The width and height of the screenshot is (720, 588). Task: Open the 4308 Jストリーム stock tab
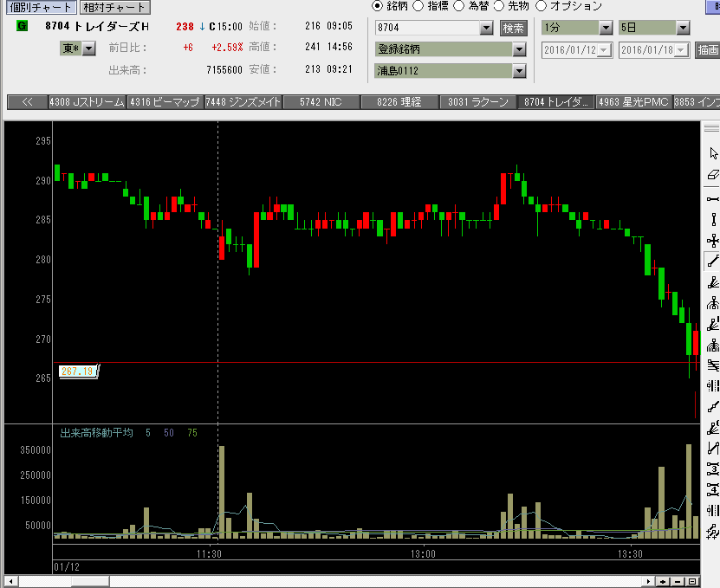click(87, 102)
